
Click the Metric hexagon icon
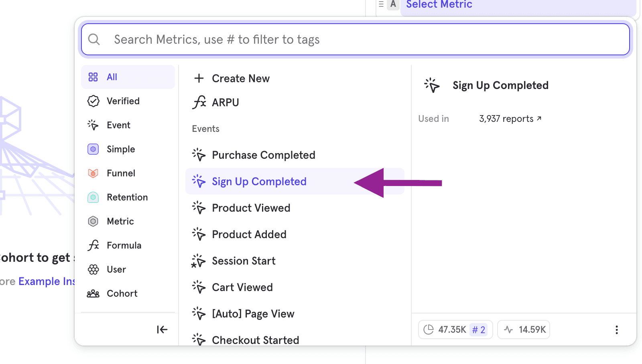(x=93, y=221)
